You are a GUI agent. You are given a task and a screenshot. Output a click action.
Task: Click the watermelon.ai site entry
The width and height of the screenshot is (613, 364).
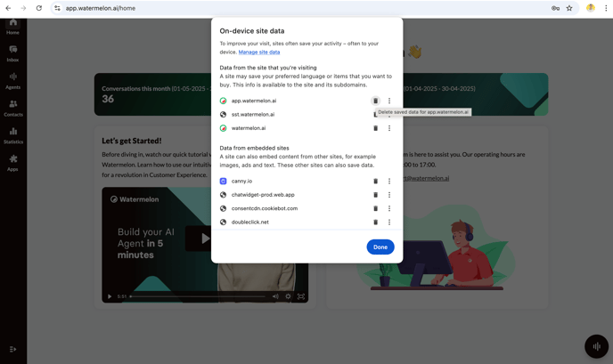pyautogui.click(x=249, y=128)
